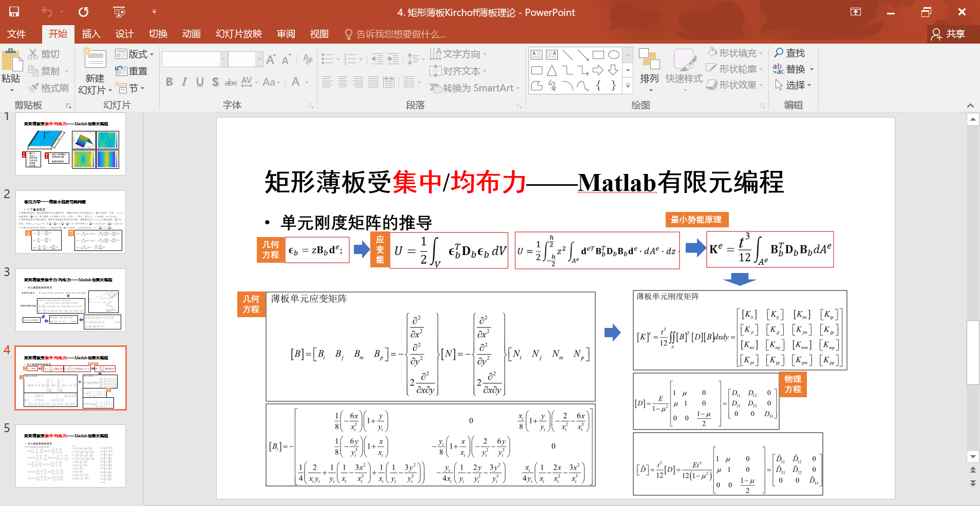Click the vertical scrollbar down arrow
980x506 pixels.
coord(973,456)
